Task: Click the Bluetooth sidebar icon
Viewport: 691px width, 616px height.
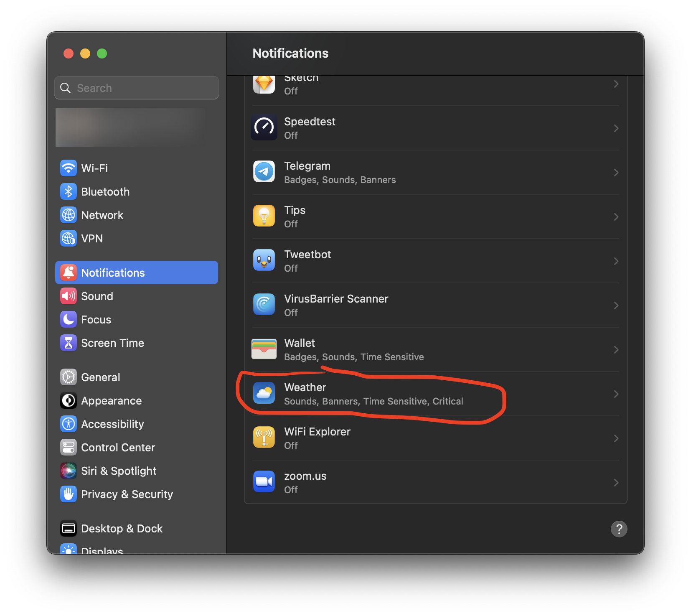Action: coord(69,191)
